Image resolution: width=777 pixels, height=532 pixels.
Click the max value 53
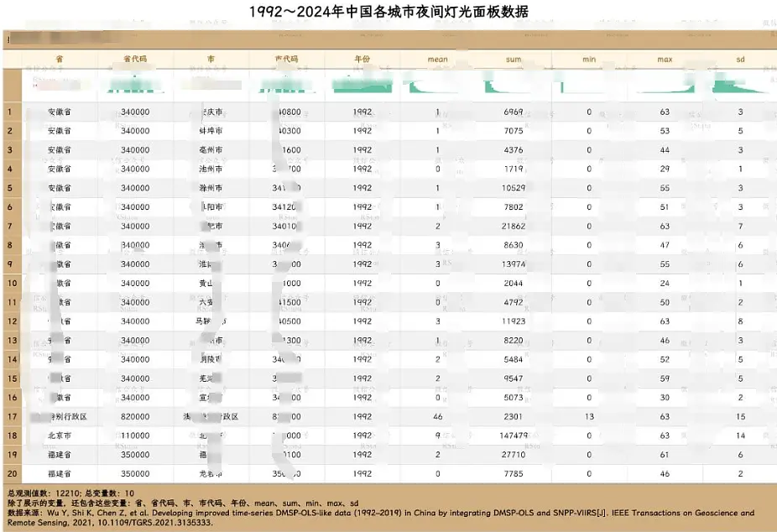click(665, 131)
